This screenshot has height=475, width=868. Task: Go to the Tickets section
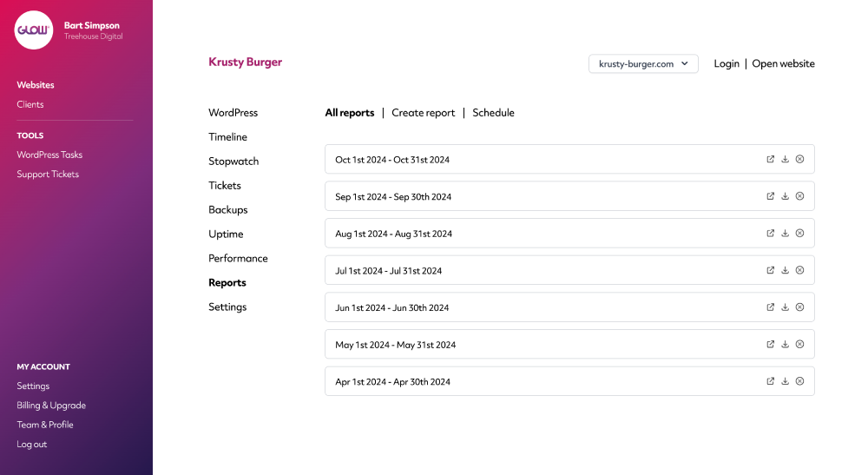(x=225, y=186)
